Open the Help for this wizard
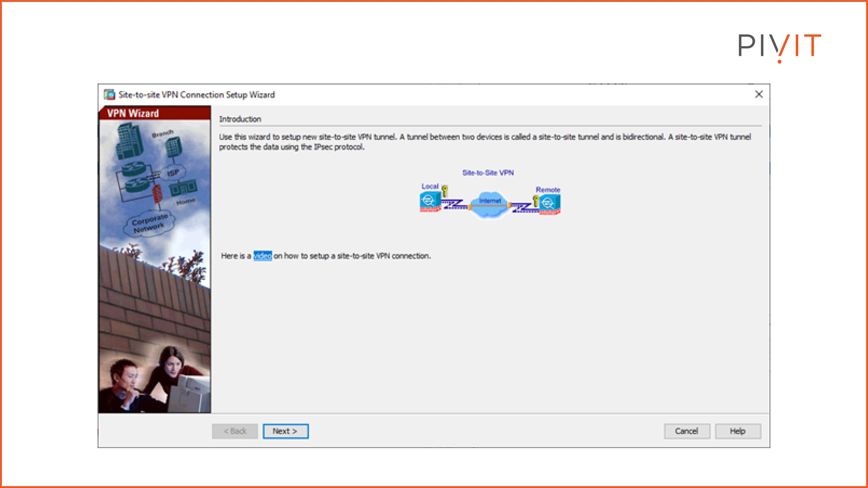 tap(738, 431)
